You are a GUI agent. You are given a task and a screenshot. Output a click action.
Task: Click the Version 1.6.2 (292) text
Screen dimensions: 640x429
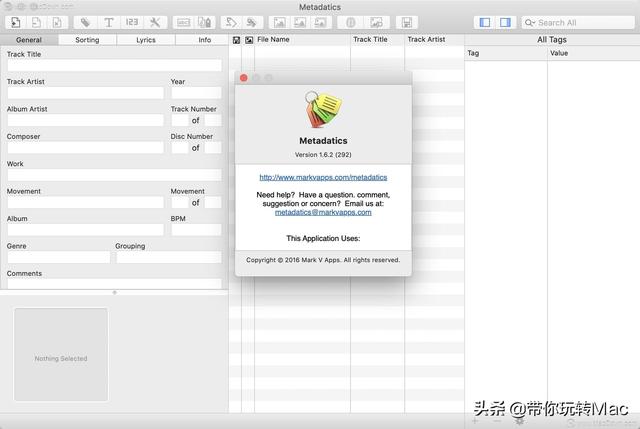pyautogui.click(x=323, y=155)
